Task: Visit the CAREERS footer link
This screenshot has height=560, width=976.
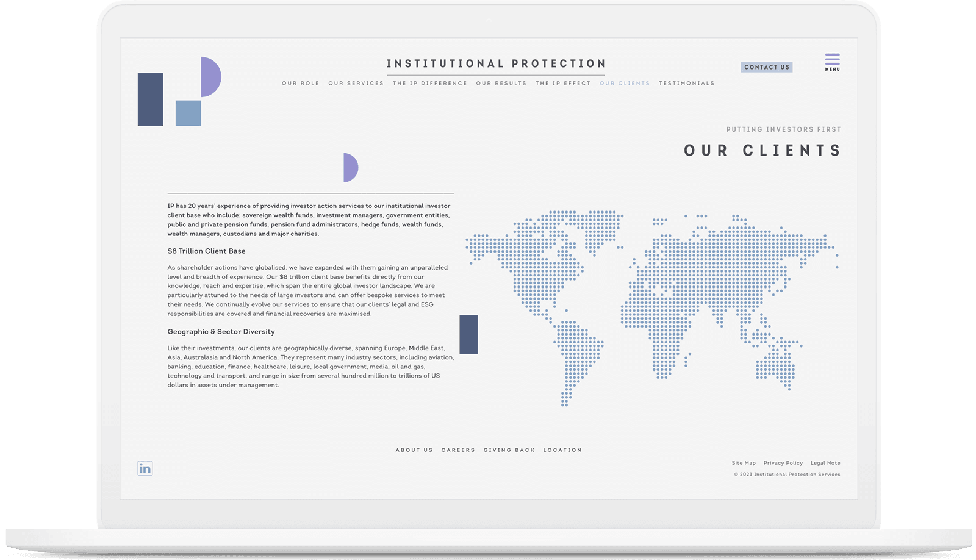Action: click(x=457, y=450)
